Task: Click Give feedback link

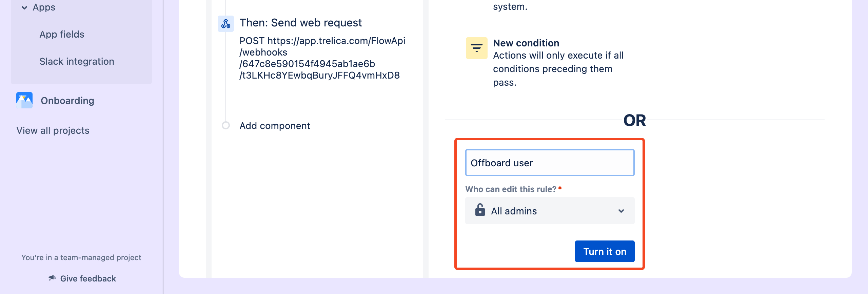Action: [x=88, y=278]
